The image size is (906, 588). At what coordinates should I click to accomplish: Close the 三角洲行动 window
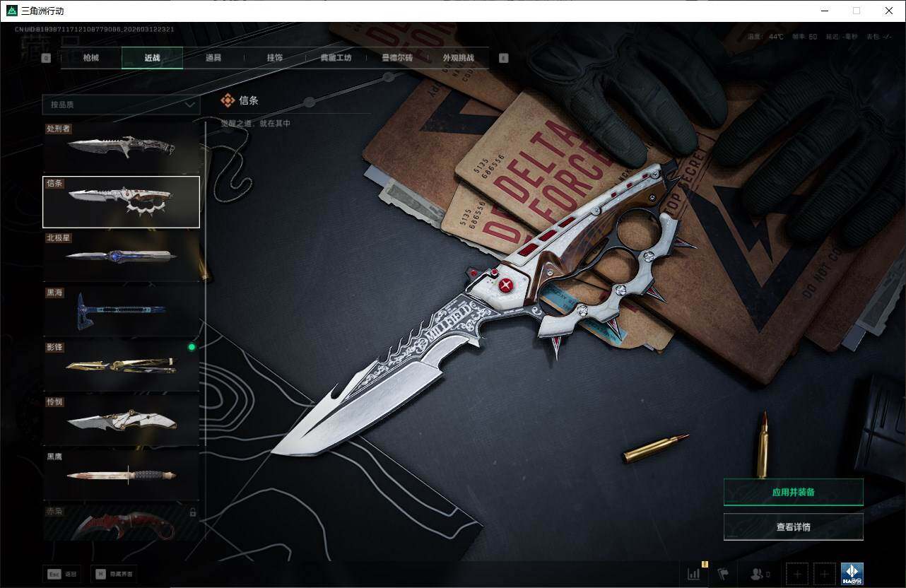889,11
